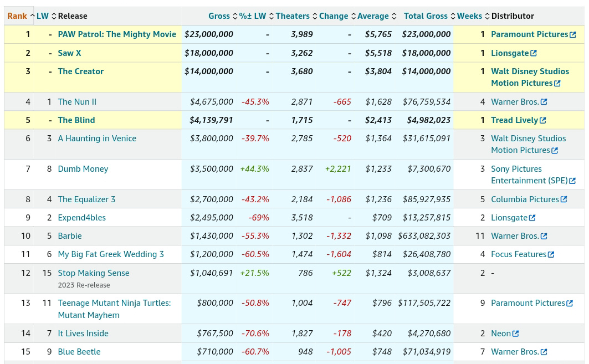Open external link icon beside Sony Pictures Entertainment (SPE)
589x364 pixels.
[572, 181]
